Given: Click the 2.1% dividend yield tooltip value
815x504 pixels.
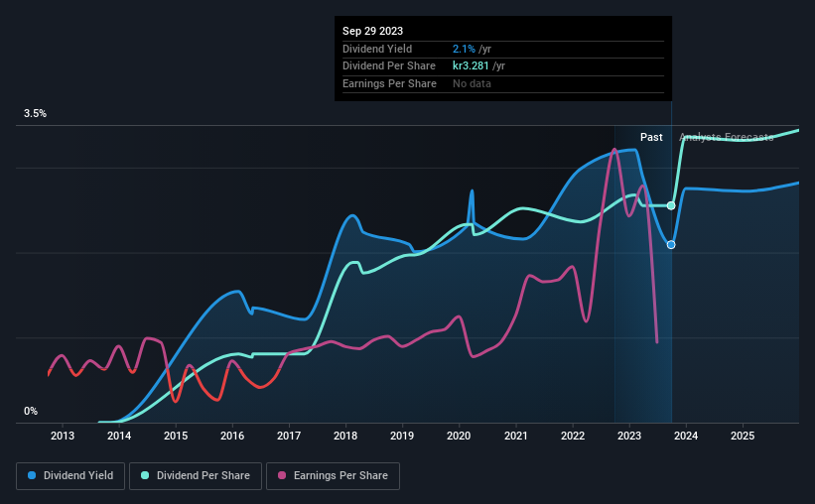Looking at the screenshot, I should coord(464,49).
